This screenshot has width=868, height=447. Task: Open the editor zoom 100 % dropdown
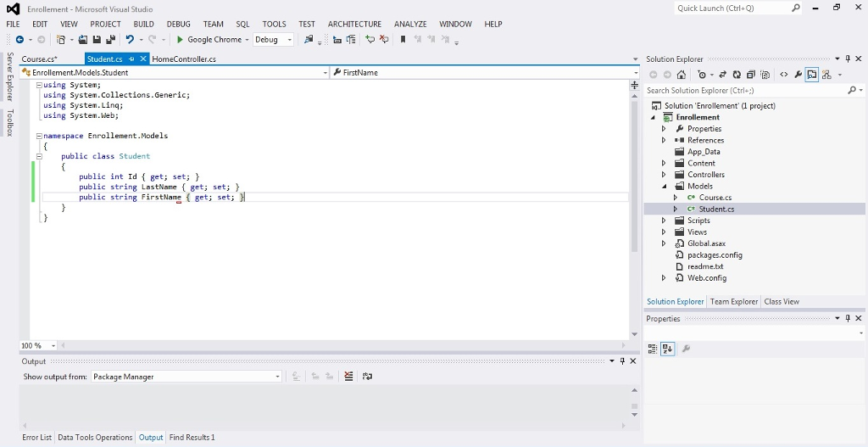(x=53, y=346)
